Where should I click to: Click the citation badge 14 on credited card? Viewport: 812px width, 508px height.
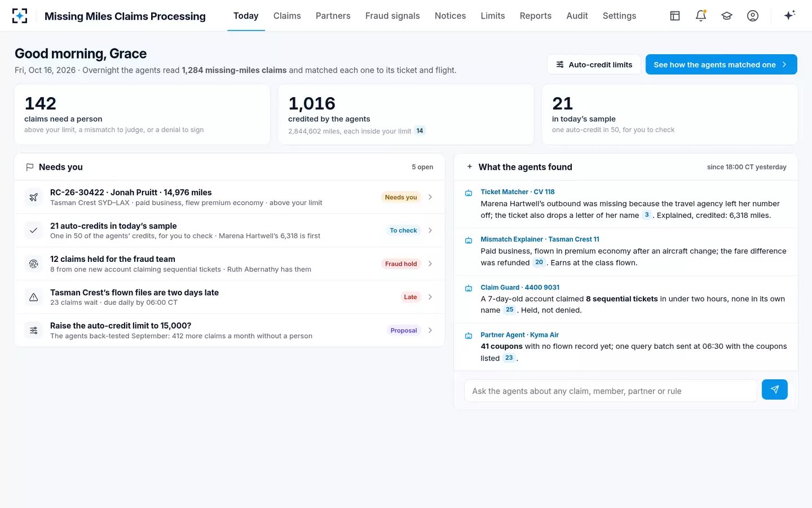pos(420,131)
